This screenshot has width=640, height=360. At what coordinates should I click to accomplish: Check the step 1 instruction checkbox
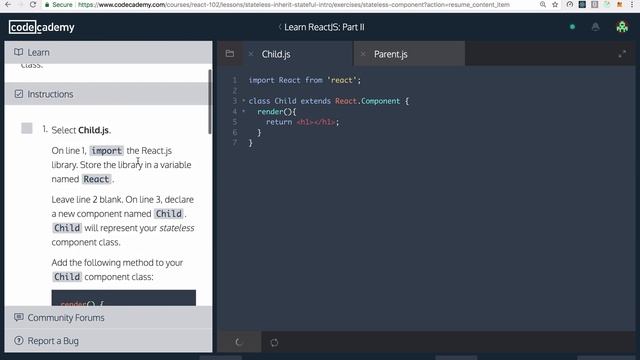tap(27, 128)
